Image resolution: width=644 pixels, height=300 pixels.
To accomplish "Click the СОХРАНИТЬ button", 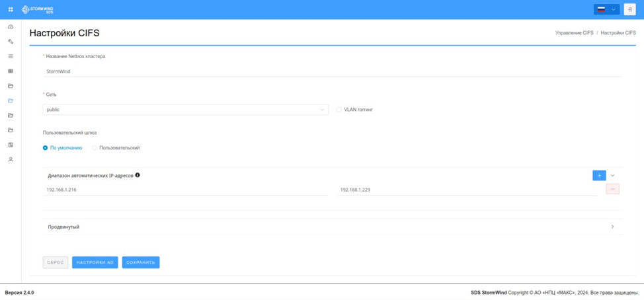I will click(140, 262).
